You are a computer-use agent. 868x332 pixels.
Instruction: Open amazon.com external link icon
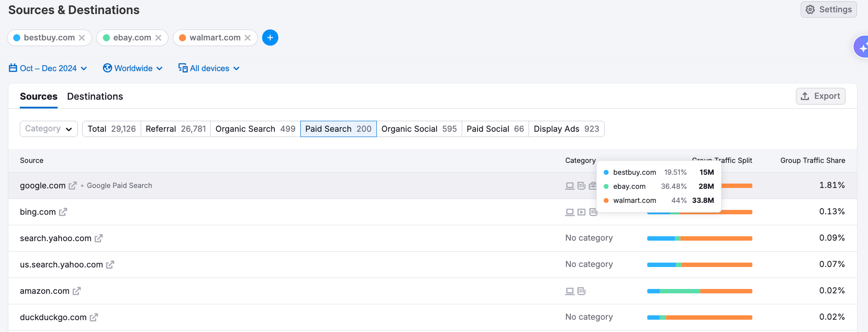coord(77,291)
